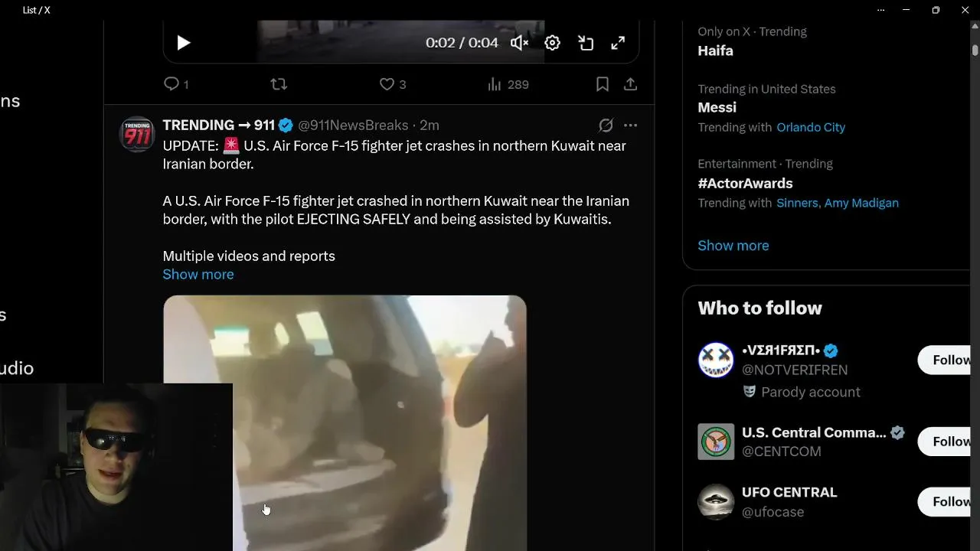Open the F-15 crash video thumbnail
This screenshot has width=980, height=551.
click(345, 422)
